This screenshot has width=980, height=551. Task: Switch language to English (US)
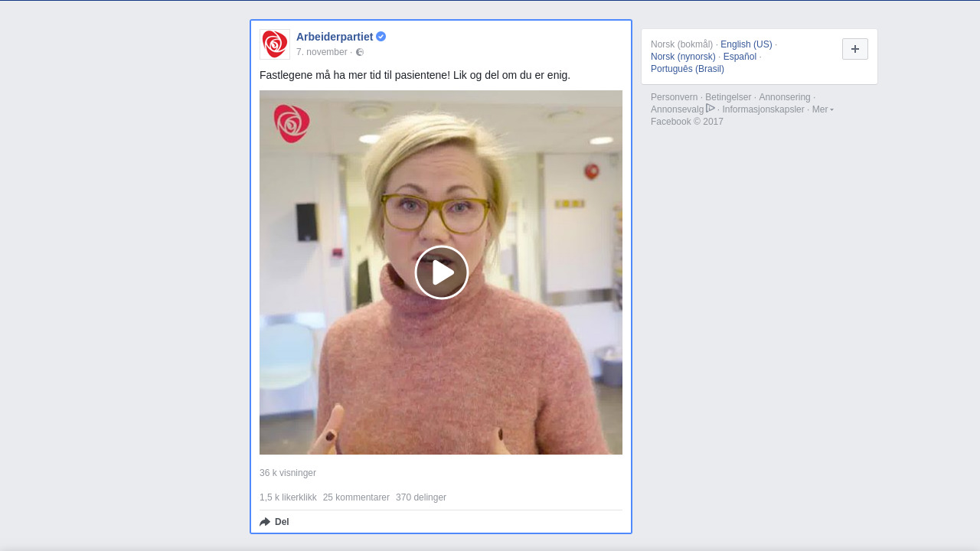(746, 44)
